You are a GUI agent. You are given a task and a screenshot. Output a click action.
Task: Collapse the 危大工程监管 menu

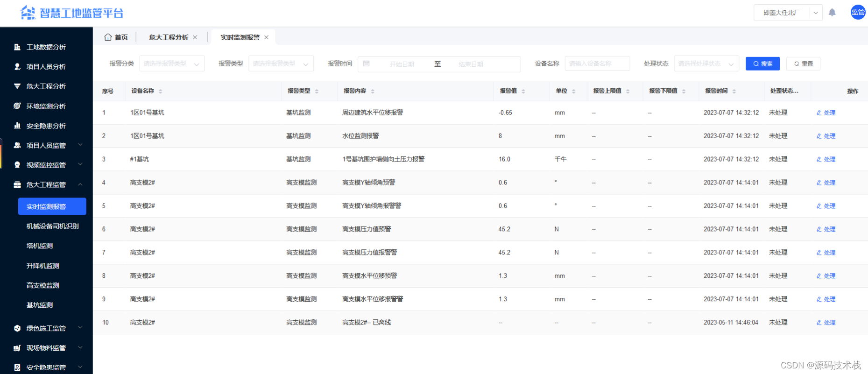80,184
